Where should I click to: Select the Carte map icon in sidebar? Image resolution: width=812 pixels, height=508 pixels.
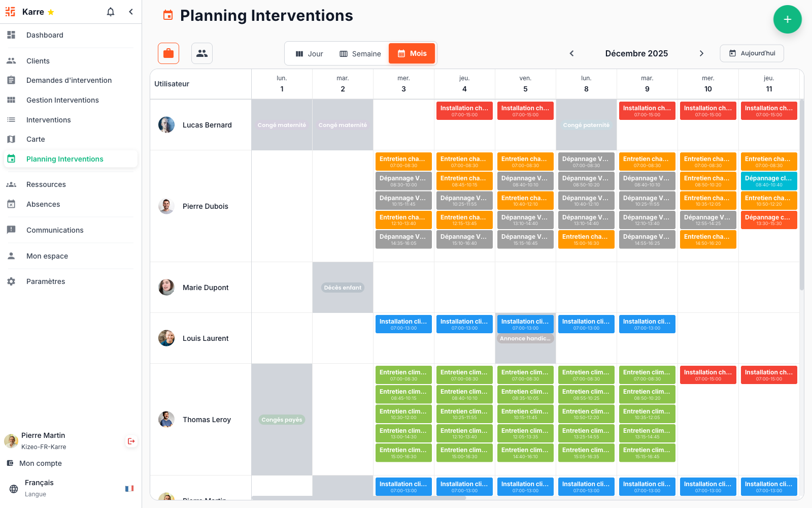tap(11, 139)
